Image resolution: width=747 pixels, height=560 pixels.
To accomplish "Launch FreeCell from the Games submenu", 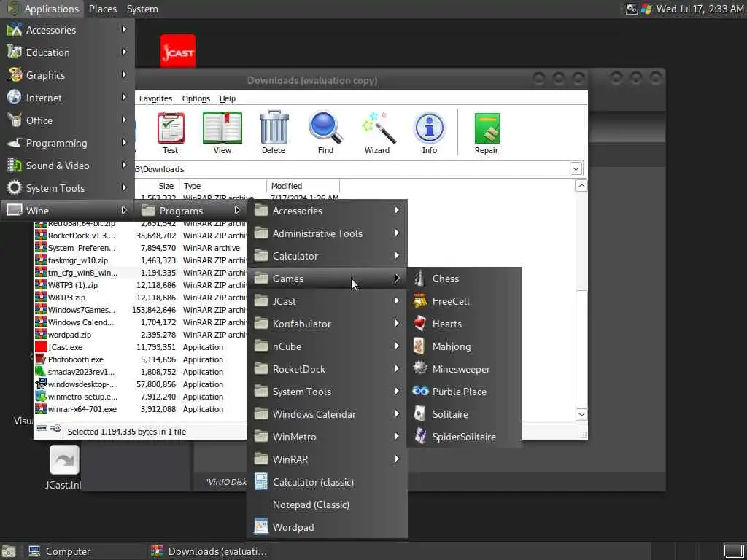I will pos(465,301).
